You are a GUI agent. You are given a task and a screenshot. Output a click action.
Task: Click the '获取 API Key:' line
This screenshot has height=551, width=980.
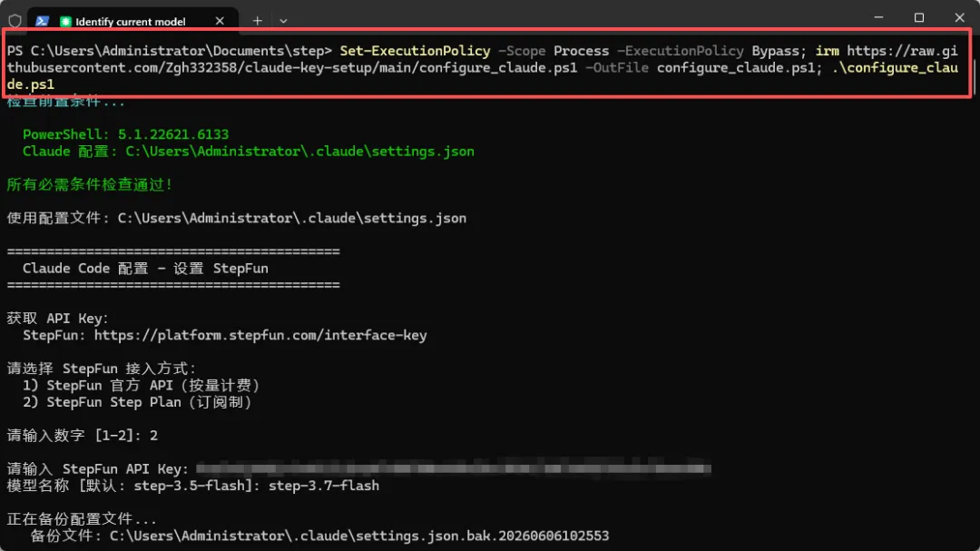[57, 319]
